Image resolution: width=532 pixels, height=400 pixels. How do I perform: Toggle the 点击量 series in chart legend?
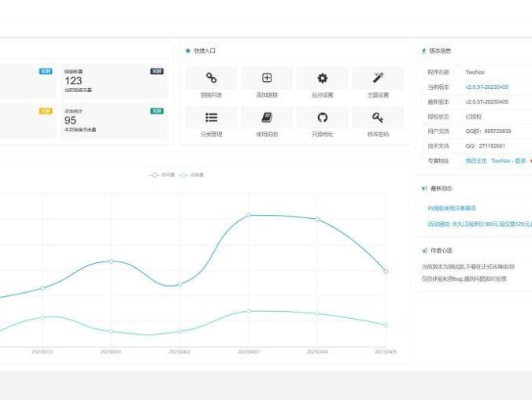[189, 175]
